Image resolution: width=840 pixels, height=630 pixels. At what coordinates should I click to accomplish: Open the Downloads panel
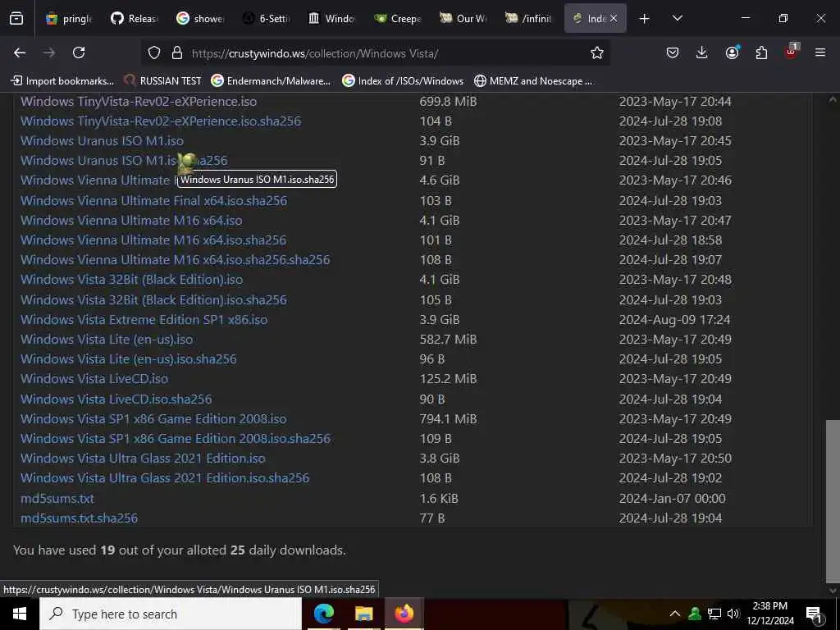[x=702, y=52]
